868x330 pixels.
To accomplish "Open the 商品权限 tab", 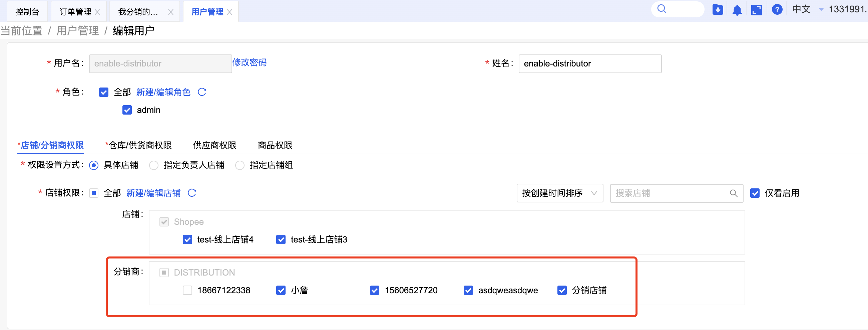I will click(275, 145).
